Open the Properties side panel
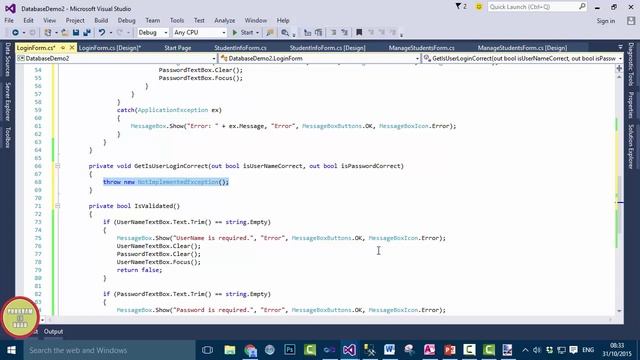 pyautogui.click(x=631, y=105)
